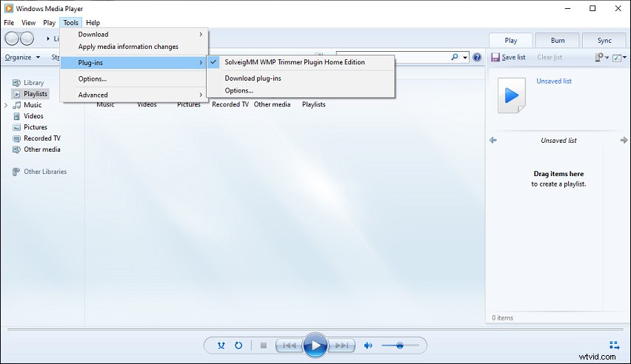Open Options from the Tools menu
The image size is (631, 364).
134,79
